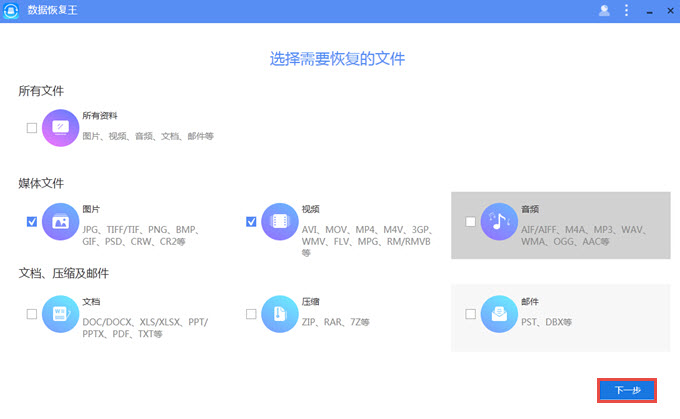Enable the 所有资料 checkbox
Screen dimensions: 680x419
[x=32, y=128]
